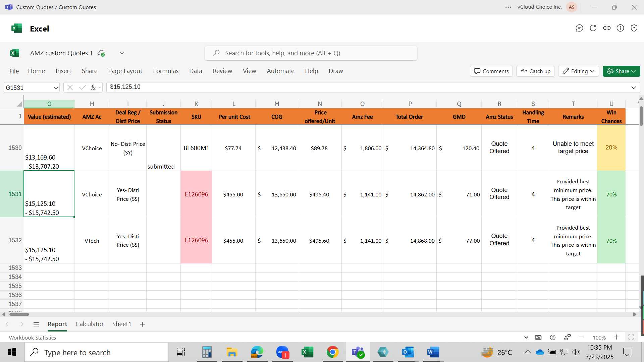Open the help question mark in status bar

click(x=553, y=338)
